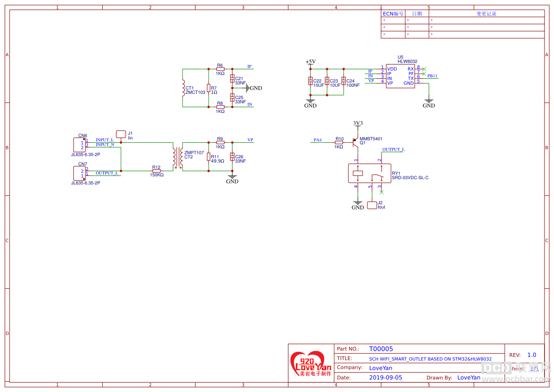Image resolution: width=554 pixels, height=392 pixels.
Task: Click the PB11 net label
Action: click(432, 76)
